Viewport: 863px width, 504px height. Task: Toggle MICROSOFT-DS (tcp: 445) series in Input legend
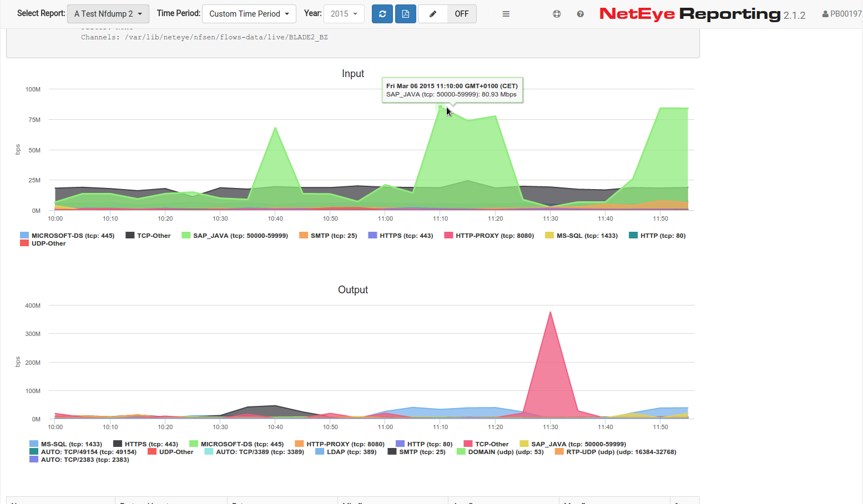coord(67,236)
